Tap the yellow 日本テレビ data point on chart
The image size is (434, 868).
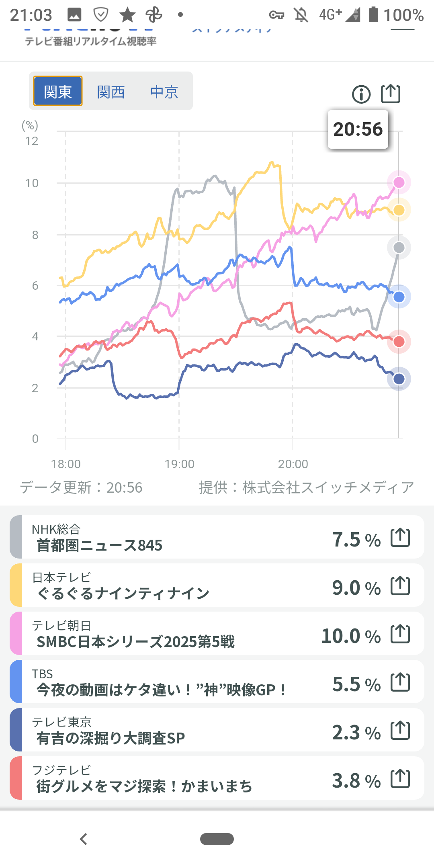[x=399, y=210]
